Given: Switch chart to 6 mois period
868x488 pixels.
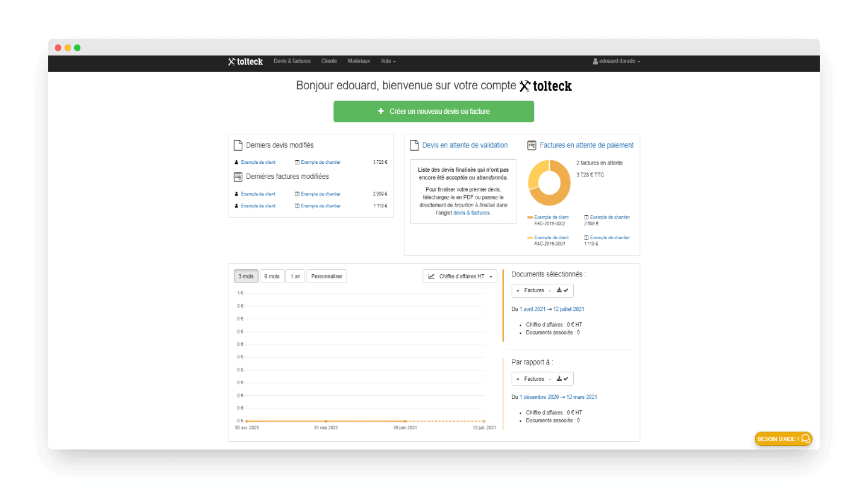Looking at the screenshot, I should pyautogui.click(x=272, y=277).
